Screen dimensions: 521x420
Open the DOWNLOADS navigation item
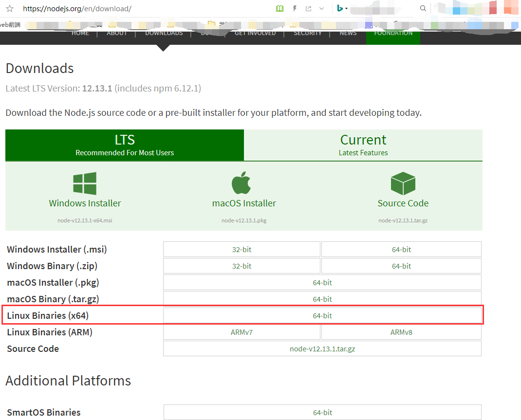point(164,33)
